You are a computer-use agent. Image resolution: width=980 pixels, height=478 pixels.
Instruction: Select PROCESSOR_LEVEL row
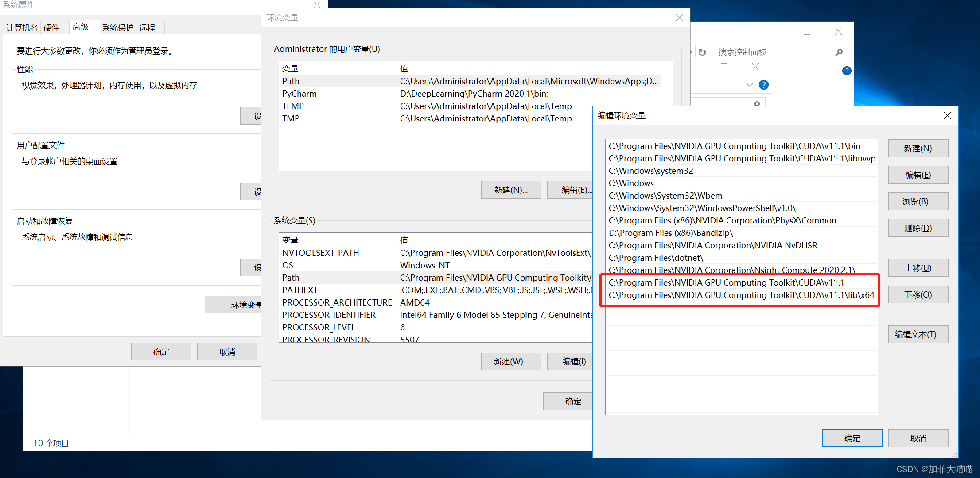(x=436, y=327)
